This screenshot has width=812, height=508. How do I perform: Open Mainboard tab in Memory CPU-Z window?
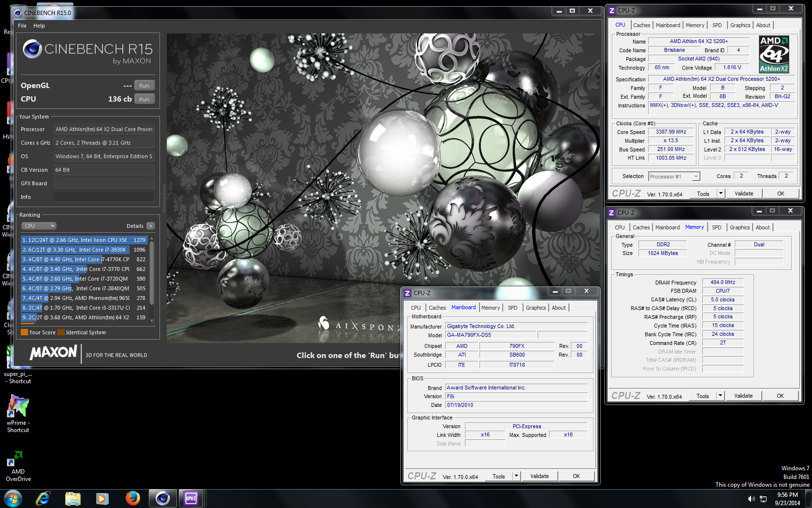click(x=667, y=227)
